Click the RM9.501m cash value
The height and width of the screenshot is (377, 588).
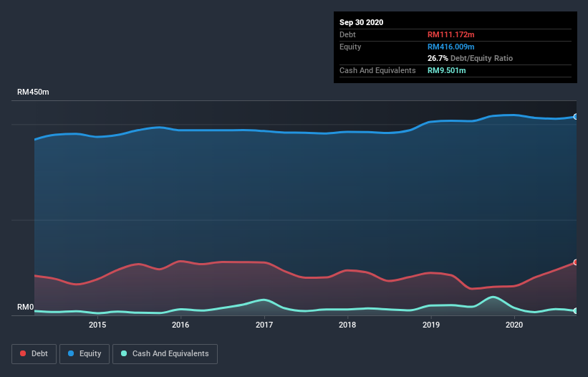point(446,70)
